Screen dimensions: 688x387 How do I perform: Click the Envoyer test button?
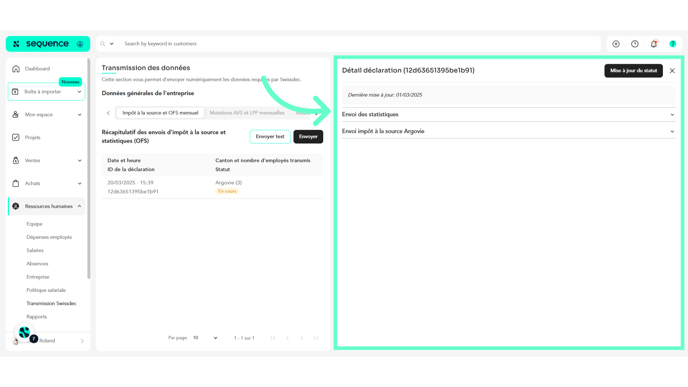(x=270, y=136)
